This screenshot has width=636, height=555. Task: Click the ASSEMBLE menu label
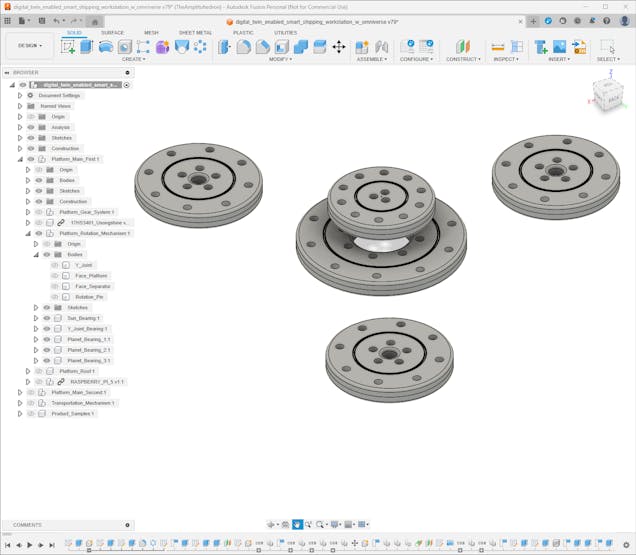371,59
